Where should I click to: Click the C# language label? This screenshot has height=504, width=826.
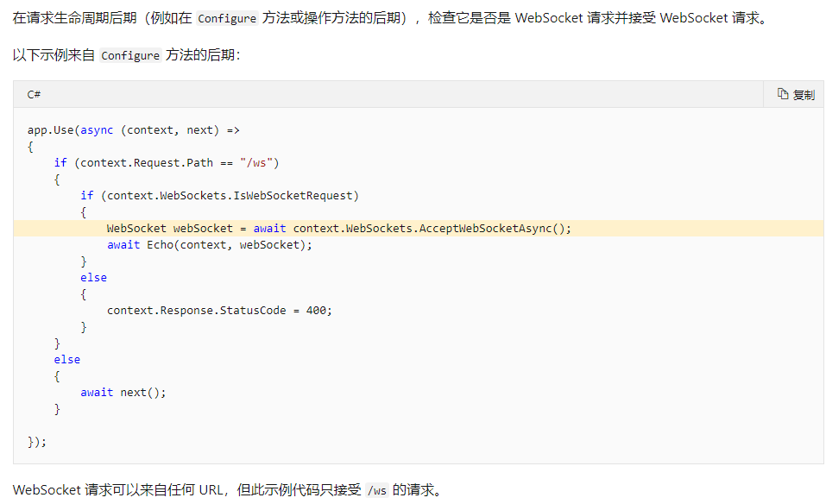[35, 94]
